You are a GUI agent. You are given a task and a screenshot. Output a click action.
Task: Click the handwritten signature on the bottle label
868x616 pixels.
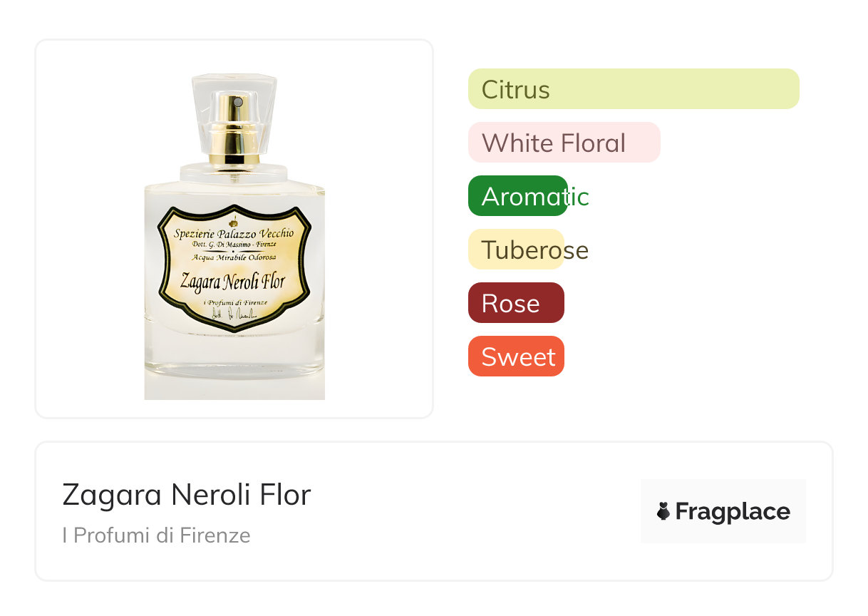click(x=234, y=315)
